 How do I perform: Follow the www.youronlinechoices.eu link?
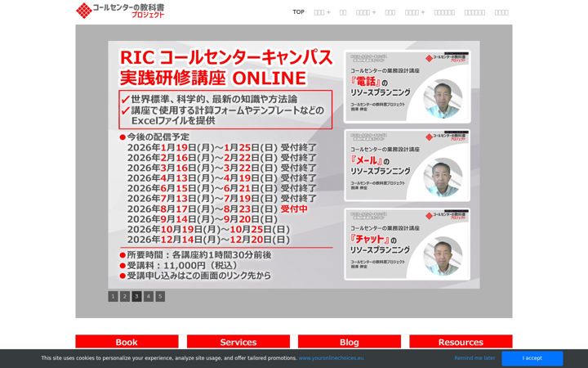pyautogui.click(x=331, y=358)
